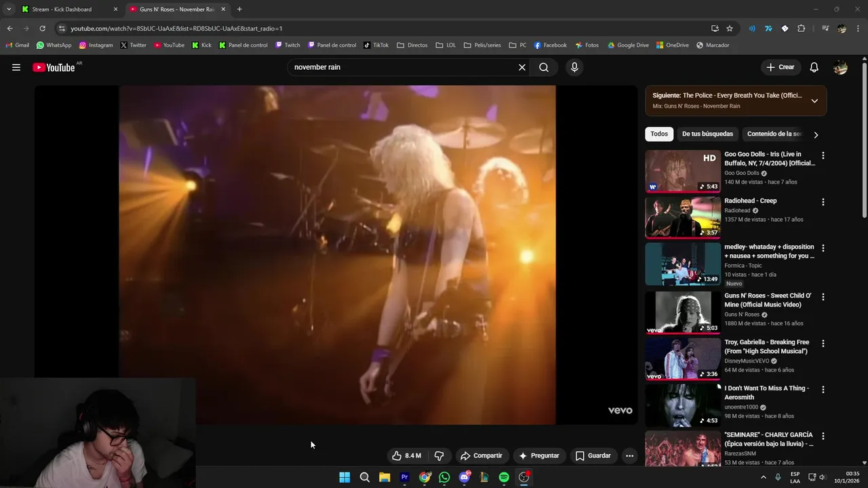Switch to the Guns N' Roses tab
868x488 pixels.
coord(176,9)
